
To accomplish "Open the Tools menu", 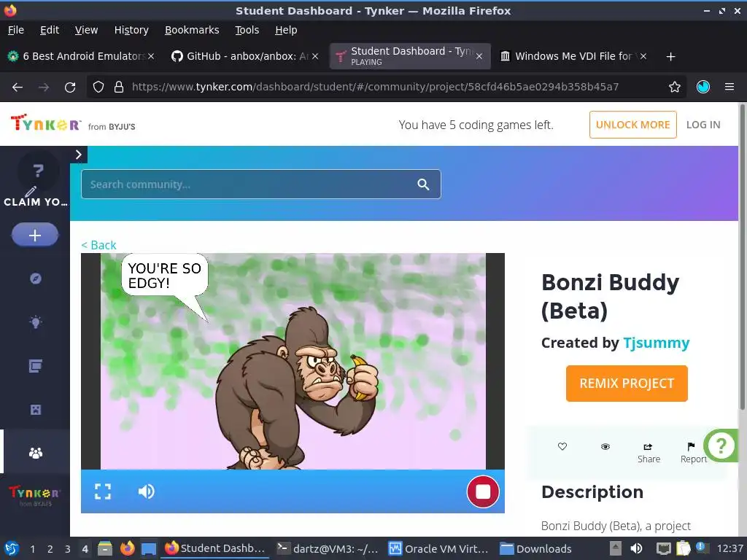I will (x=247, y=30).
